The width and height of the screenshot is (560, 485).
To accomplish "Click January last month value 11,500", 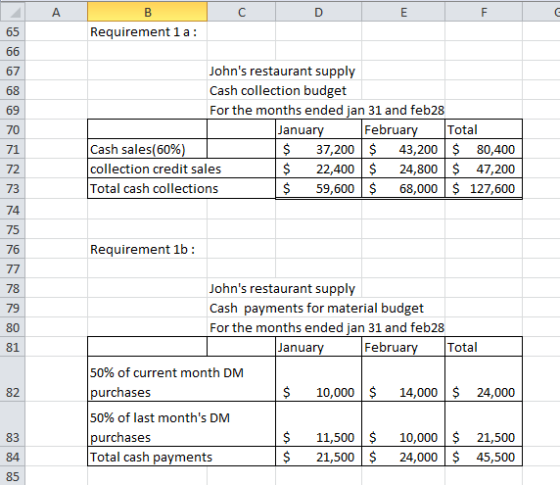I will (319, 424).
